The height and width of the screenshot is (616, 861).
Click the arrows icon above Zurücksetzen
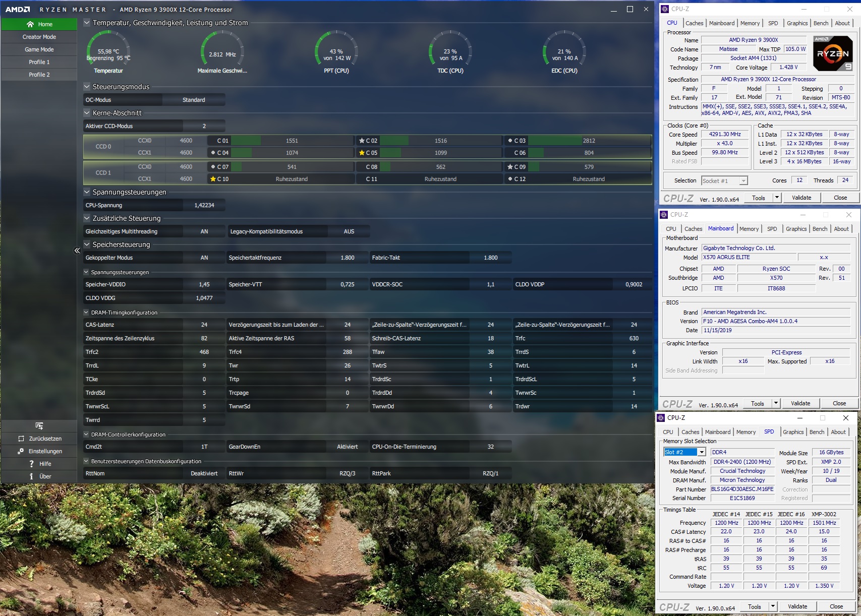[x=39, y=426]
